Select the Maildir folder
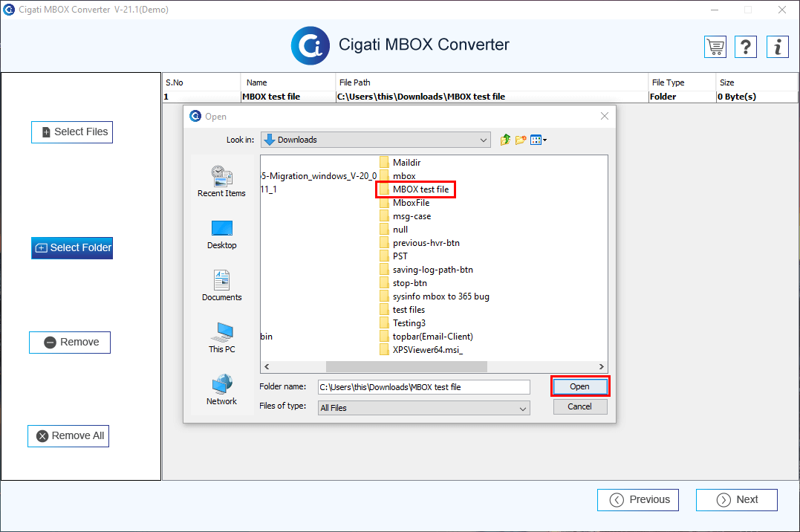The image size is (800, 532). coord(400,163)
